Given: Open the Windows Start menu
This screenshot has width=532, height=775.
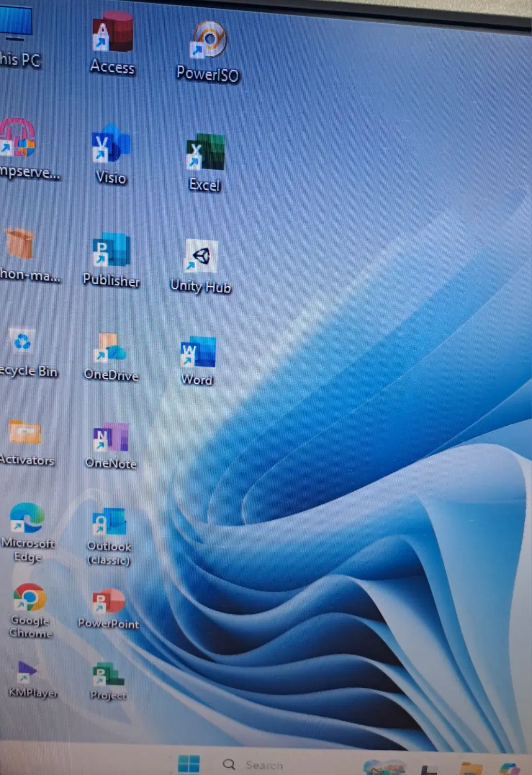Looking at the screenshot, I should 189,764.
